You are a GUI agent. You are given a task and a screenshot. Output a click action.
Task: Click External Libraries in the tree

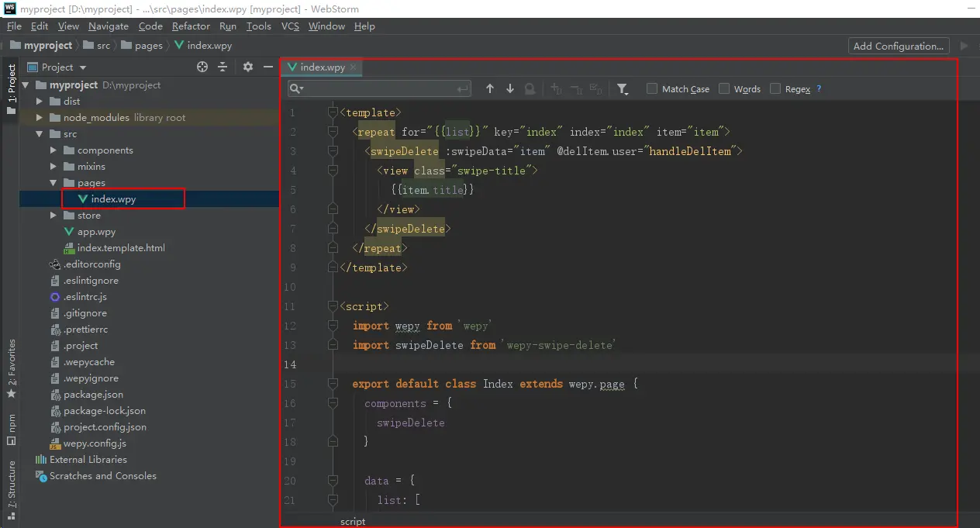pos(88,459)
